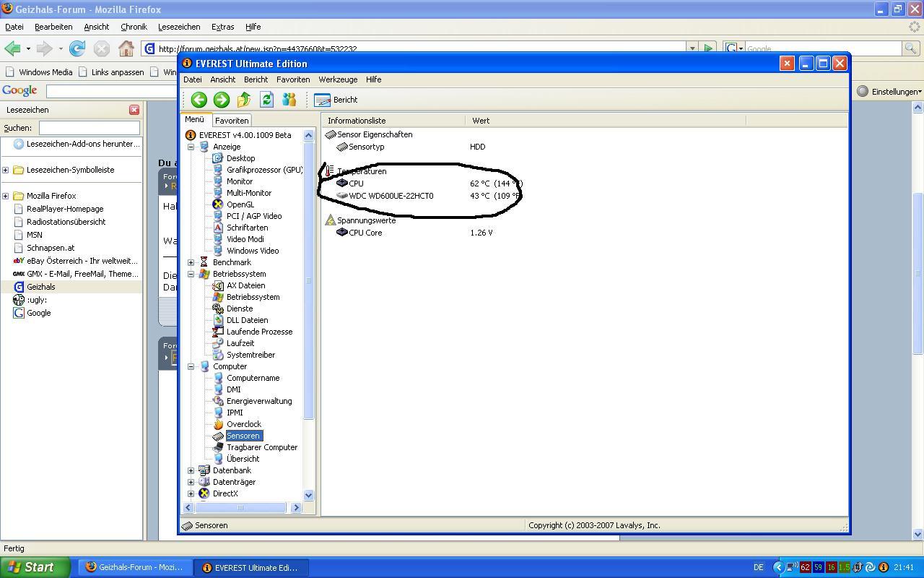The width and height of the screenshot is (924, 578).
Task: Click the Up level arrow icon in EVEREST
Action: (244, 100)
